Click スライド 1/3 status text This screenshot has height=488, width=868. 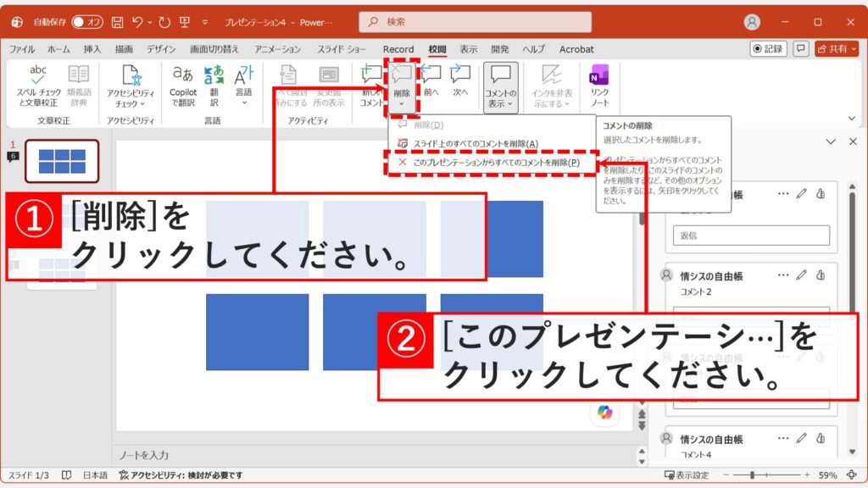click(28, 475)
